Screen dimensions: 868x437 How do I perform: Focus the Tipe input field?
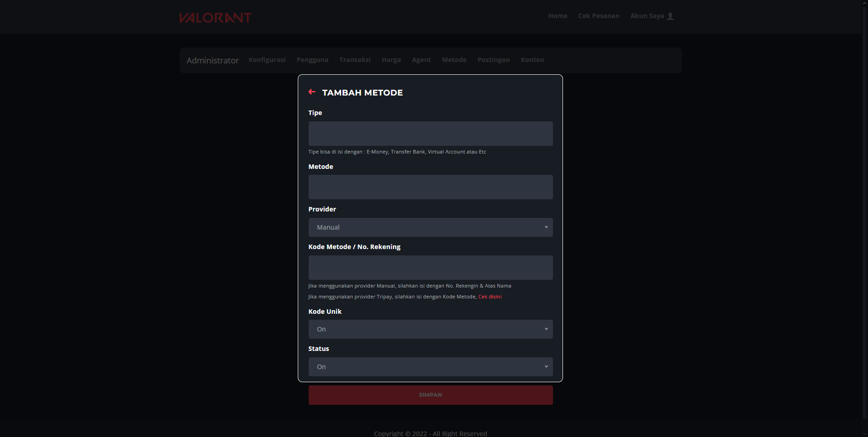click(430, 134)
